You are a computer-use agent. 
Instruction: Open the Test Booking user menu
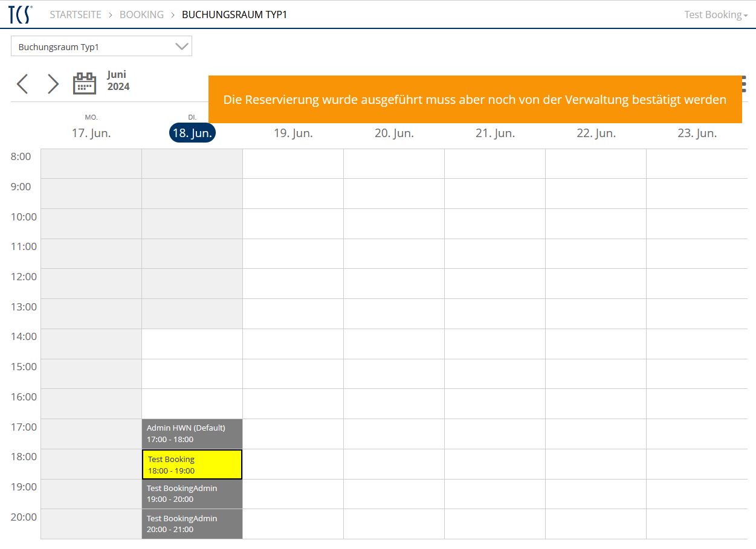[x=716, y=14]
